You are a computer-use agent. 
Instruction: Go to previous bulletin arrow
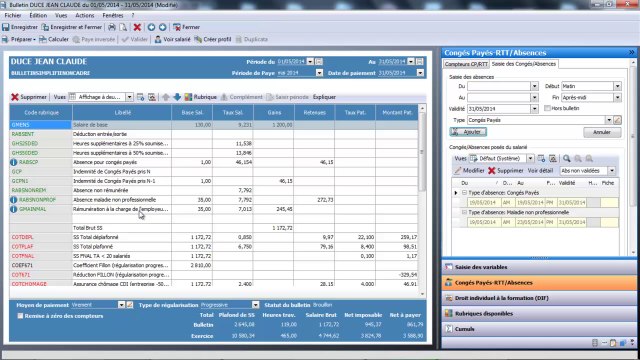point(151,27)
